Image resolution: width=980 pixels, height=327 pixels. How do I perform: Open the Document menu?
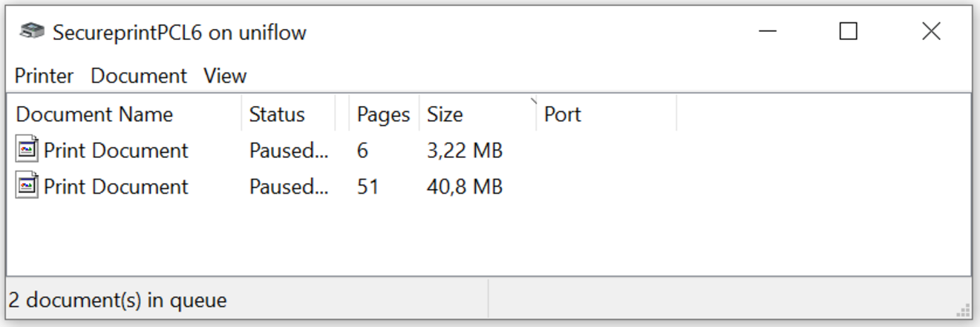[139, 76]
